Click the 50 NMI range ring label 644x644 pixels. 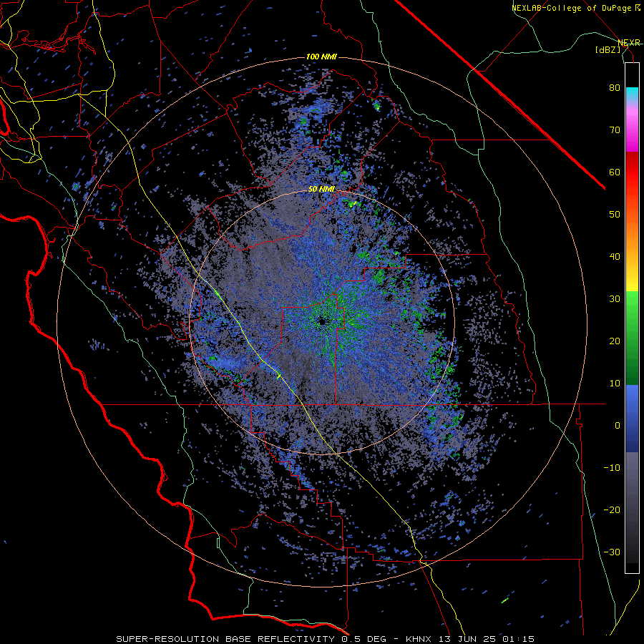(321, 189)
